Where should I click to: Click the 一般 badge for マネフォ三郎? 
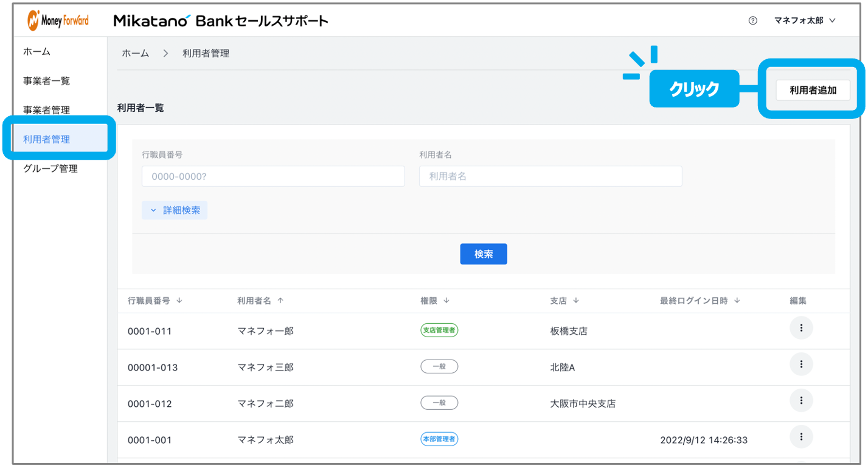[x=439, y=366]
